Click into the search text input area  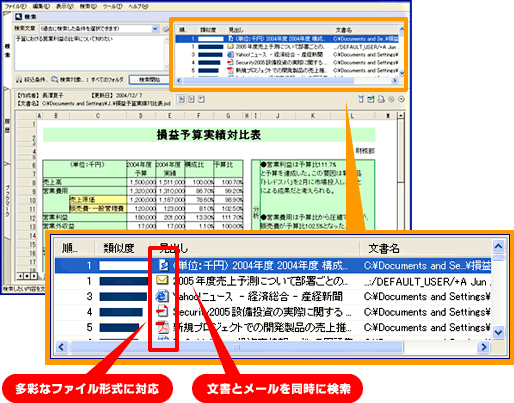click(x=90, y=53)
